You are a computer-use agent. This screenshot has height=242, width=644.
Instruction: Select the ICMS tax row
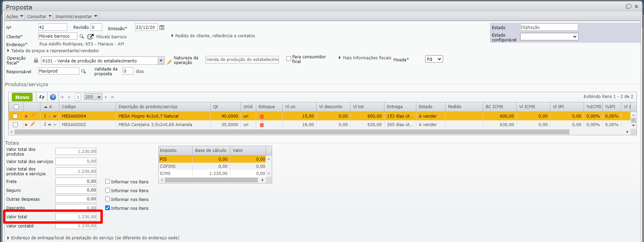[212, 173]
